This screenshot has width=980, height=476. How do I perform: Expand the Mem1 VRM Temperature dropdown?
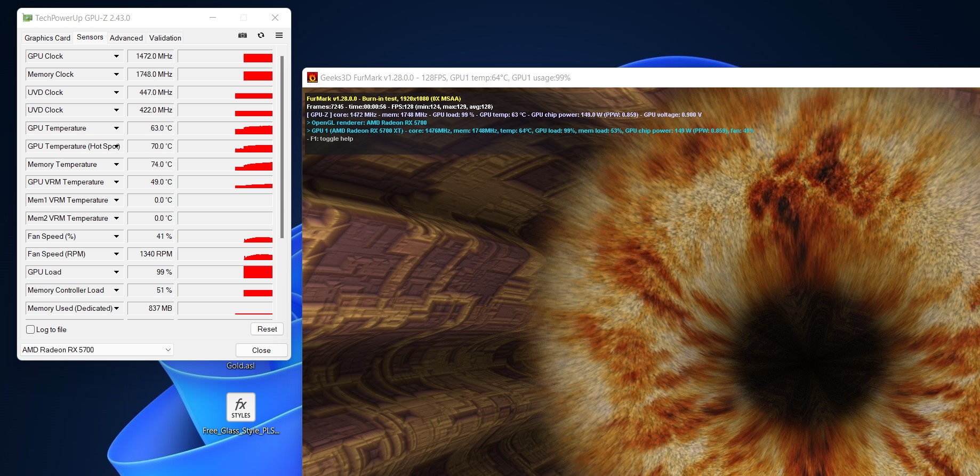[x=116, y=200]
